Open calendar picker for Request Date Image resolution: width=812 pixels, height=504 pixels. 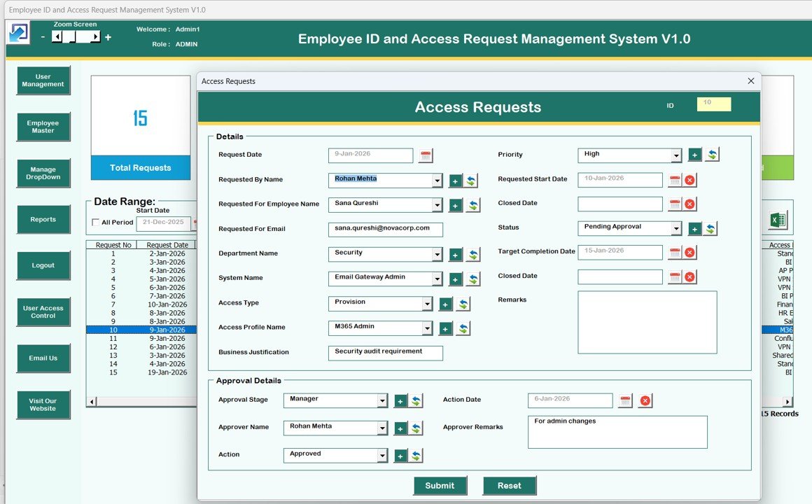[x=426, y=155]
